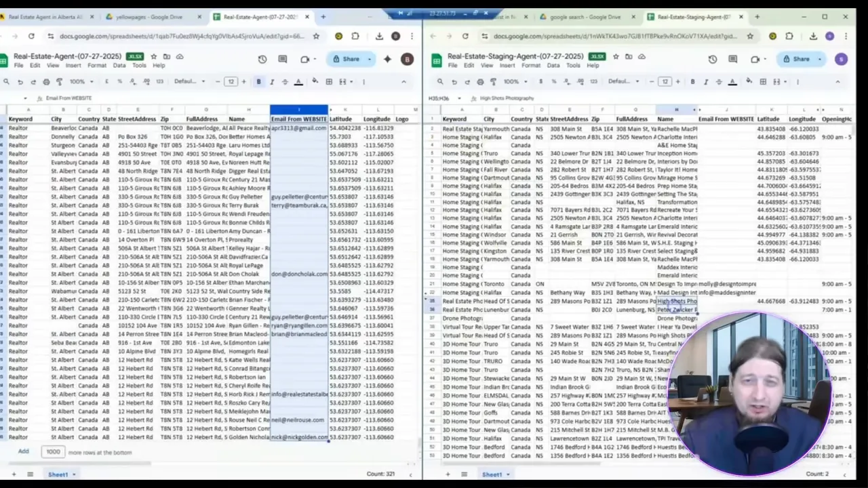Toggle Italic in the right spreadsheet toolbar
The width and height of the screenshot is (868, 488).
(706, 81)
